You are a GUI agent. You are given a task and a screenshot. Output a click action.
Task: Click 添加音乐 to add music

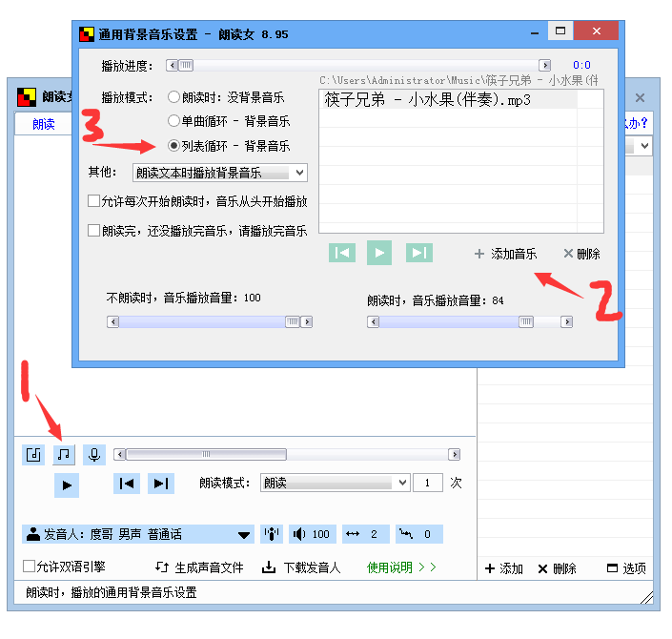tap(505, 254)
